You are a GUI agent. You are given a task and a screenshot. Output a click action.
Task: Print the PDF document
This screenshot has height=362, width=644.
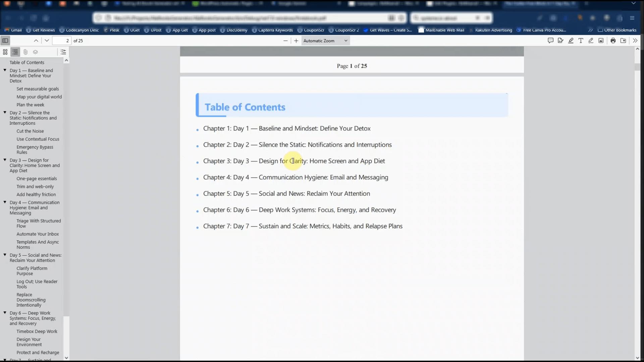[x=613, y=41]
